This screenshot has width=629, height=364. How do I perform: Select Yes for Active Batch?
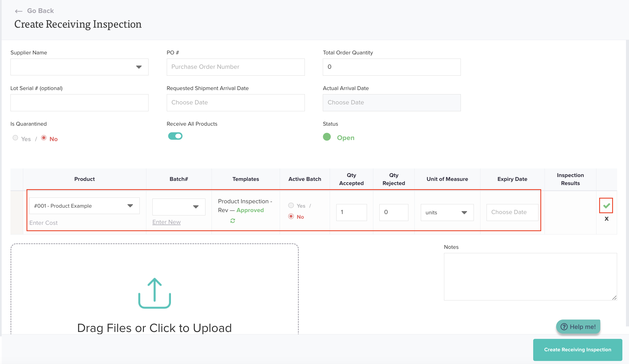[291, 205]
